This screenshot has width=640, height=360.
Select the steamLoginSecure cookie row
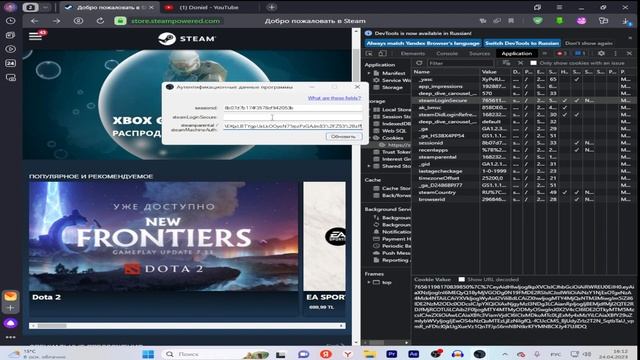(x=524, y=100)
